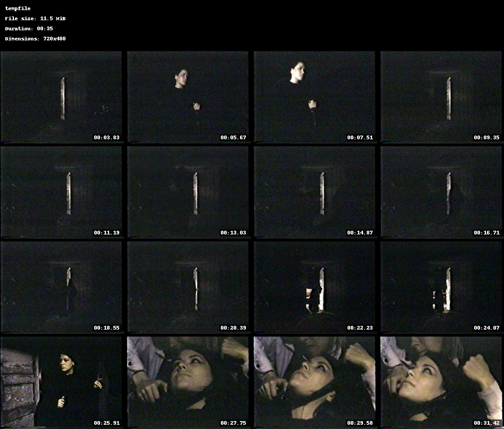
Task: Select the frame stamped 00:13.03
Action: pyautogui.click(x=188, y=192)
